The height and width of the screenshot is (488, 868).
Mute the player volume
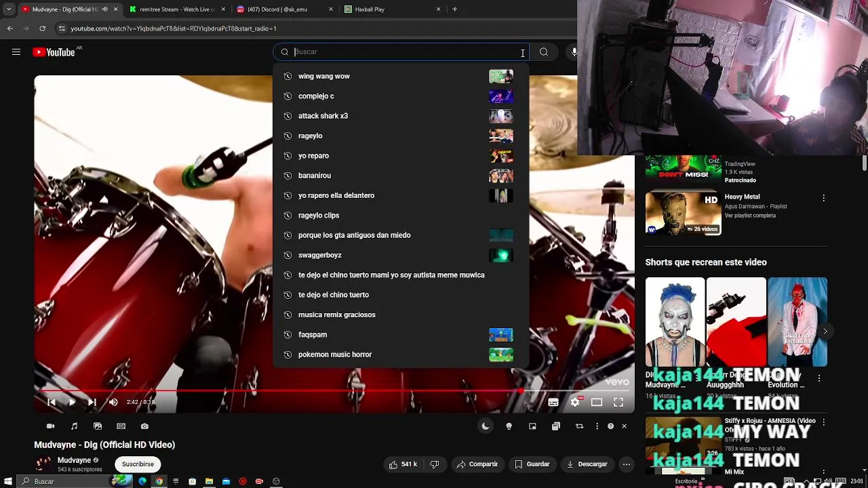point(113,402)
